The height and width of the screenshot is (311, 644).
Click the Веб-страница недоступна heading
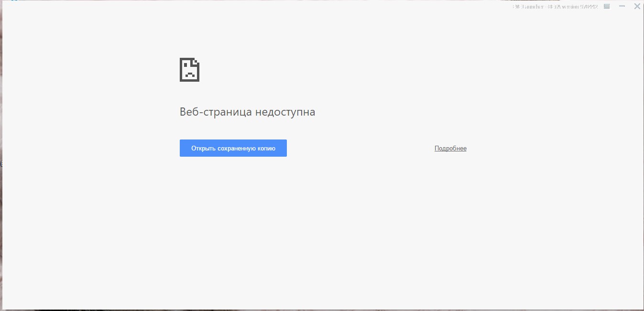(x=247, y=112)
